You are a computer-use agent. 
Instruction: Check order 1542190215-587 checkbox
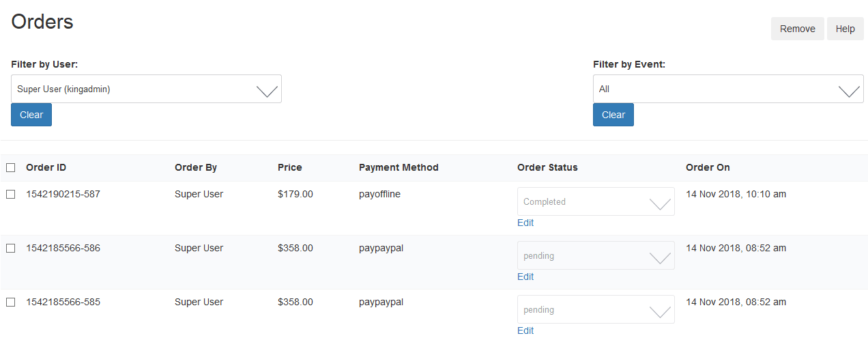tap(10, 194)
